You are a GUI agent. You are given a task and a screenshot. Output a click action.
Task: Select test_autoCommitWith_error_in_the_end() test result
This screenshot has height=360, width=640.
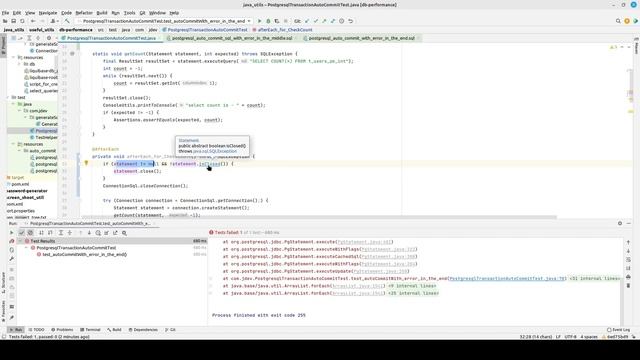(x=84, y=254)
